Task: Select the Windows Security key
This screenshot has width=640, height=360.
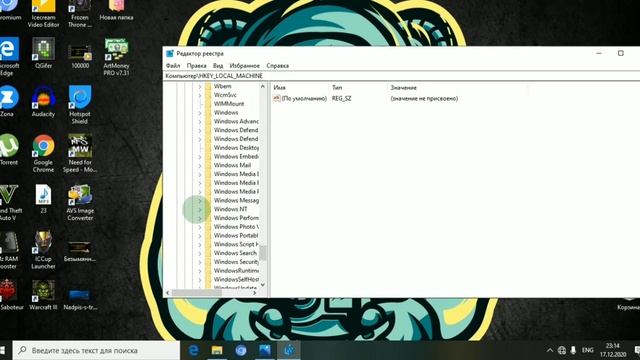Action: 236,262
